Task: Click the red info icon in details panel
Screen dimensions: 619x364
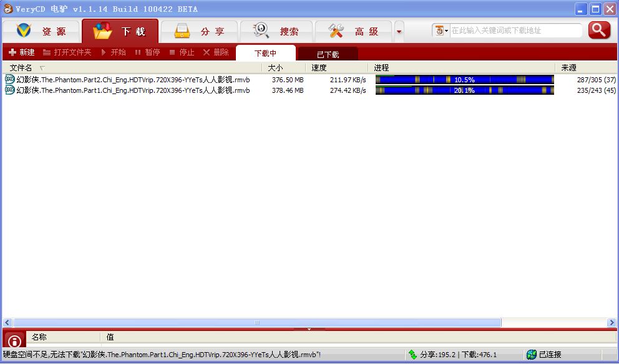Action: [14, 340]
